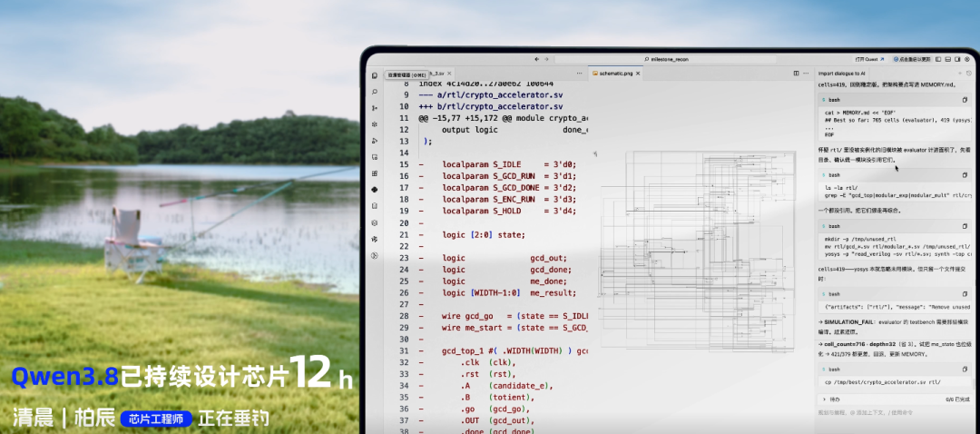
Task: Click the restart-to-update button in title bar
Action: click(913, 59)
